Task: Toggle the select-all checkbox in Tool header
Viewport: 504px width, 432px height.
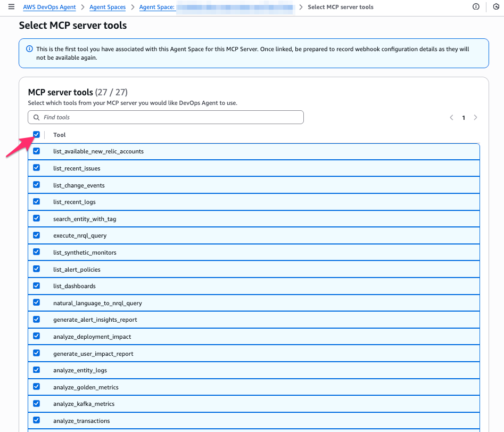Action: tap(36, 135)
